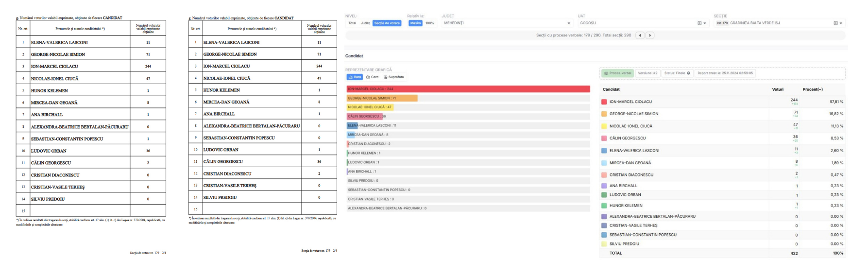This screenshot has width=868, height=276.
Task: Go to the previous polling section arrow
Action: (x=640, y=35)
